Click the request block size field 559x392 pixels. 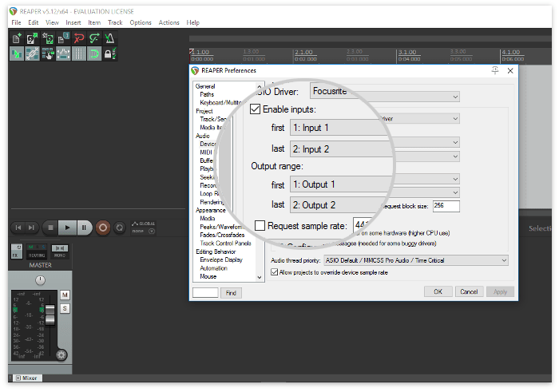click(446, 206)
